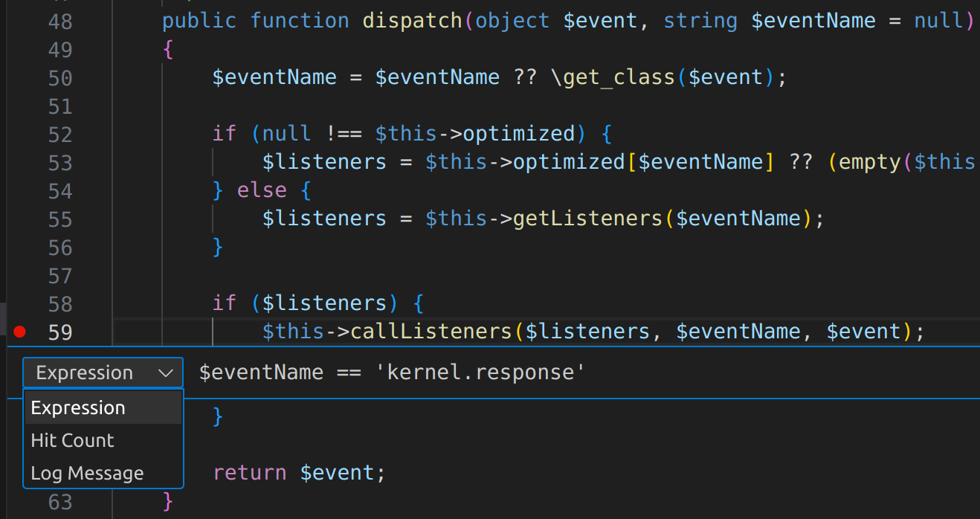Click the gutter beside line 55 to add breakpoint

[x=19, y=218]
